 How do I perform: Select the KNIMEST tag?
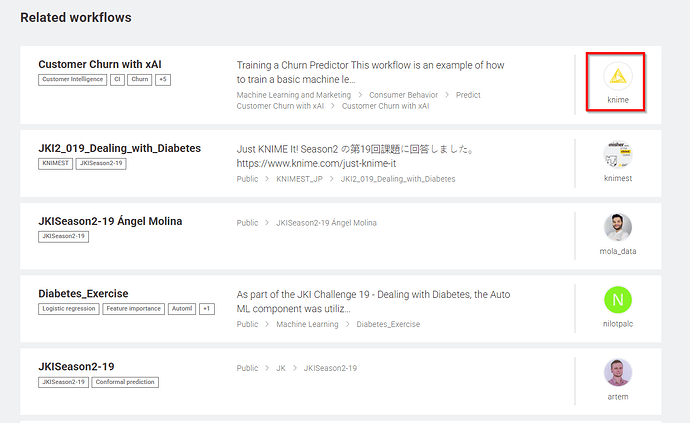click(55, 164)
